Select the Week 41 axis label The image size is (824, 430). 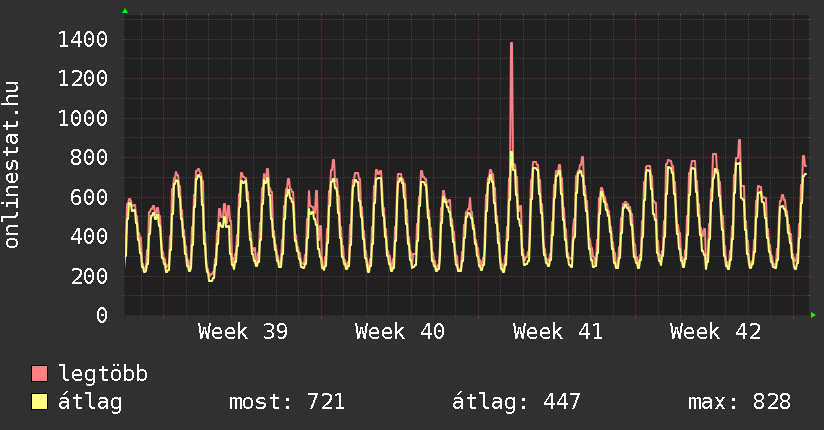point(558,331)
